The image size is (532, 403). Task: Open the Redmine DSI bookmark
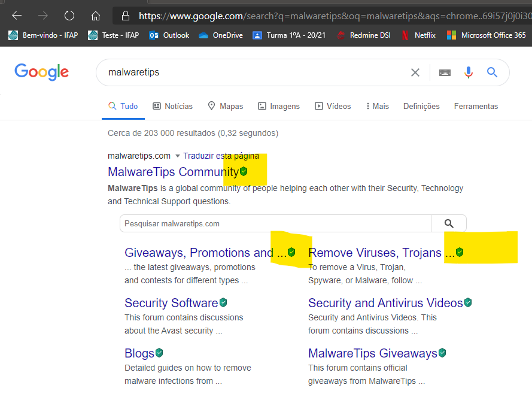(x=363, y=35)
